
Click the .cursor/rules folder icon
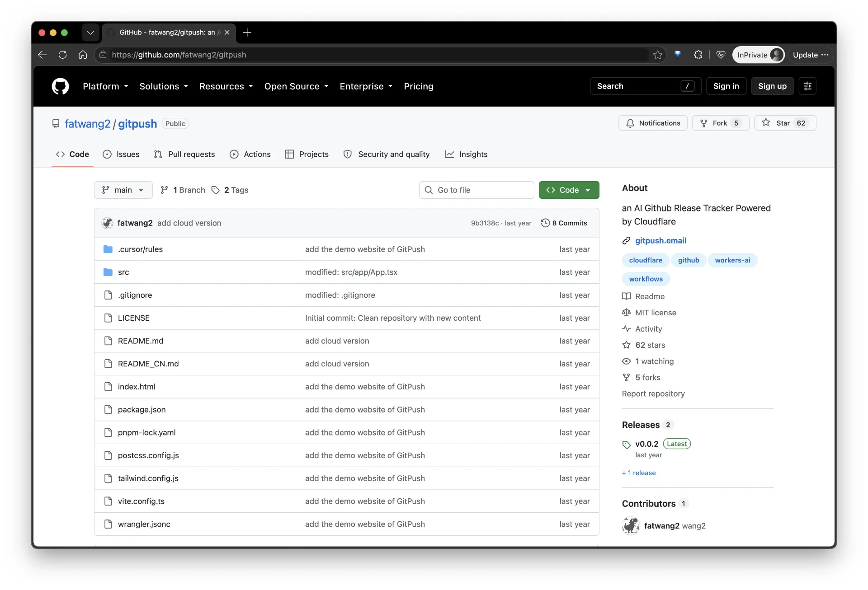[x=108, y=249]
